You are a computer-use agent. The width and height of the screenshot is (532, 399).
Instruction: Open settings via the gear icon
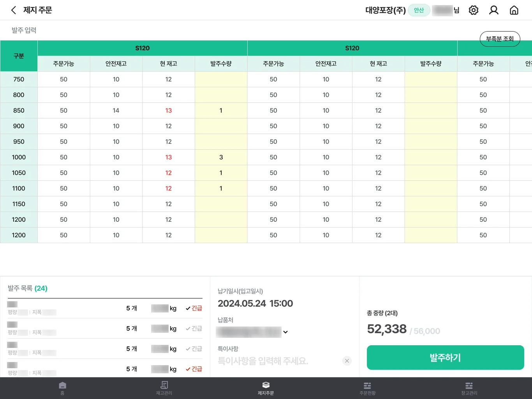point(474,10)
